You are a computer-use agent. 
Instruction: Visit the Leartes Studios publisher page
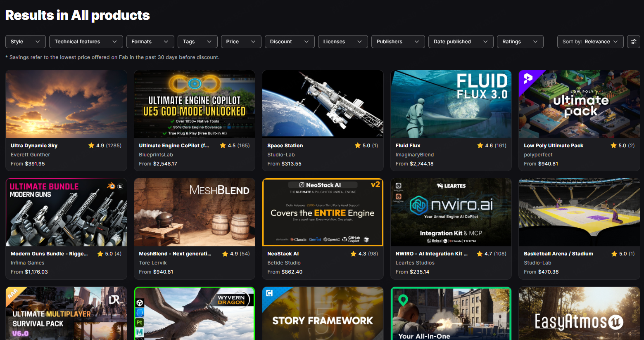click(x=415, y=263)
